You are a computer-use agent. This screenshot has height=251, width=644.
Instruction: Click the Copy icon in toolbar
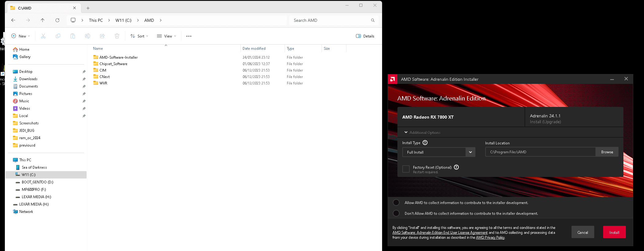pyautogui.click(x=58, y=36)
